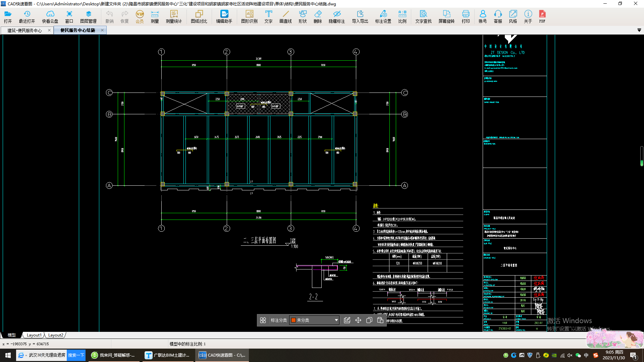This screenshot has height=362, width=644.
Task: Select the 便民服务中心结施 document tab
Action: click(78, 30)
